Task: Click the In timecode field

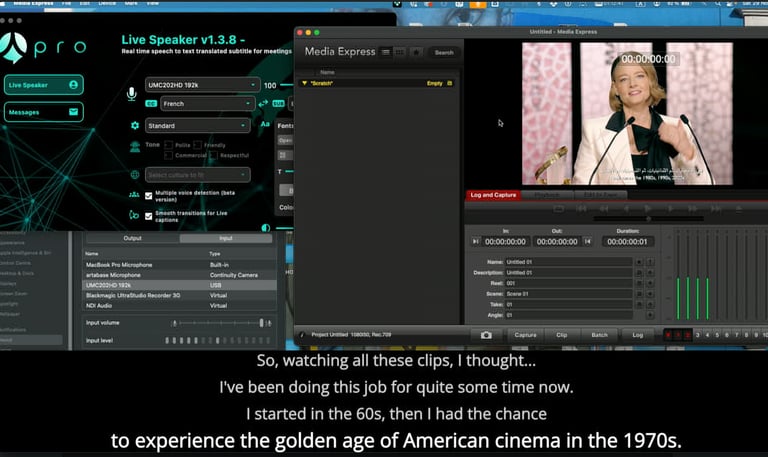Action: tap(505, 241)
